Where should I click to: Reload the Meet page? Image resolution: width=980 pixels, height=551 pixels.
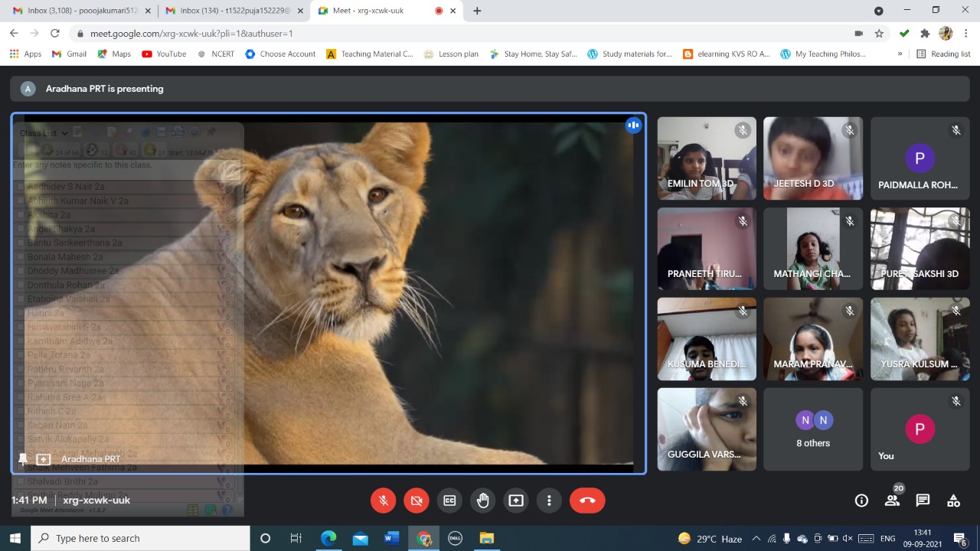coord(54,34)
